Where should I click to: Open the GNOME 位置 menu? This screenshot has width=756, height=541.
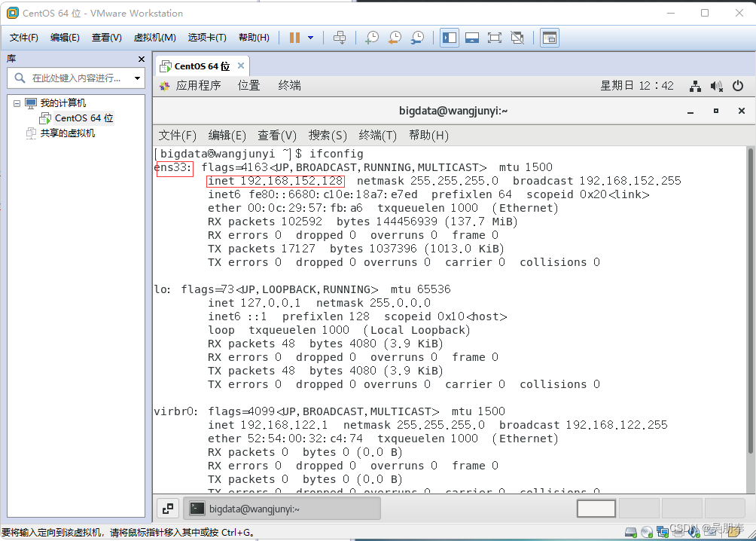[x=248, y=85]
